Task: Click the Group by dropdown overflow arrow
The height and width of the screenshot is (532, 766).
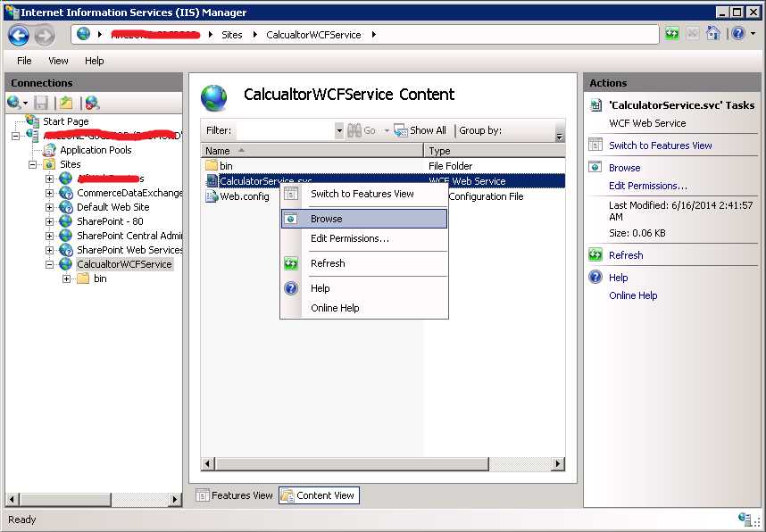Action: pos(560,136)
